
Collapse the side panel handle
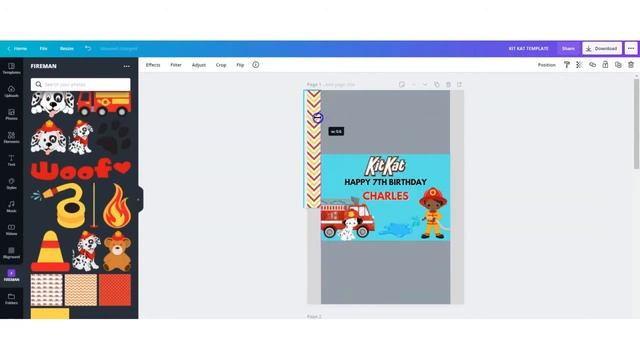click(139, 200)
